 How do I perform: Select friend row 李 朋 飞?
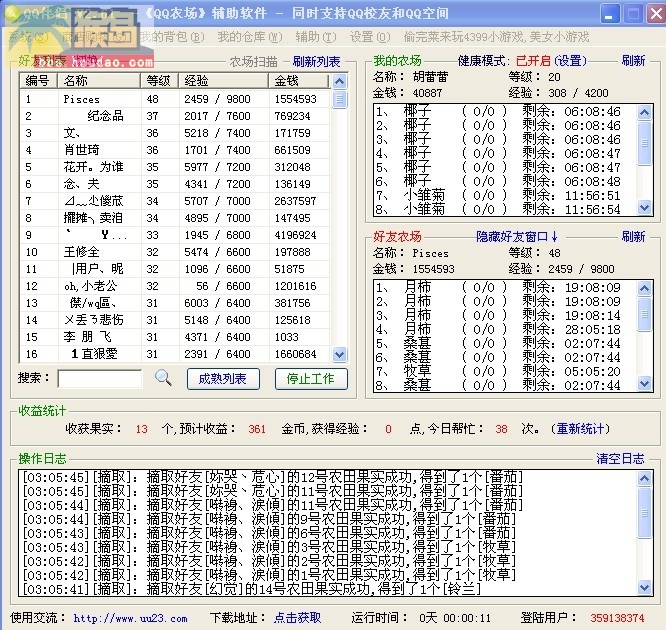(x=175, y=337)
